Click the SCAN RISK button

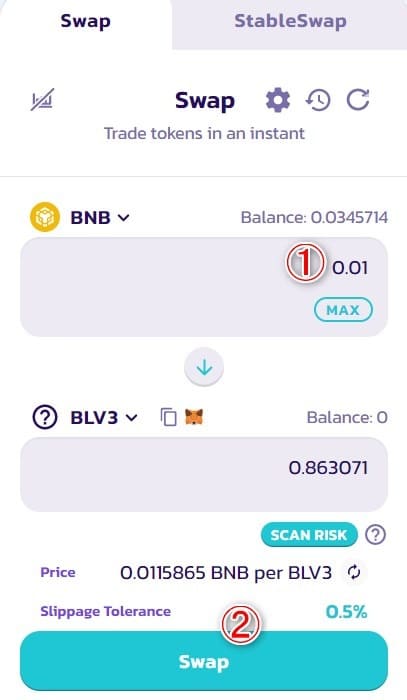pyautogui.click(x=309, y=535)
